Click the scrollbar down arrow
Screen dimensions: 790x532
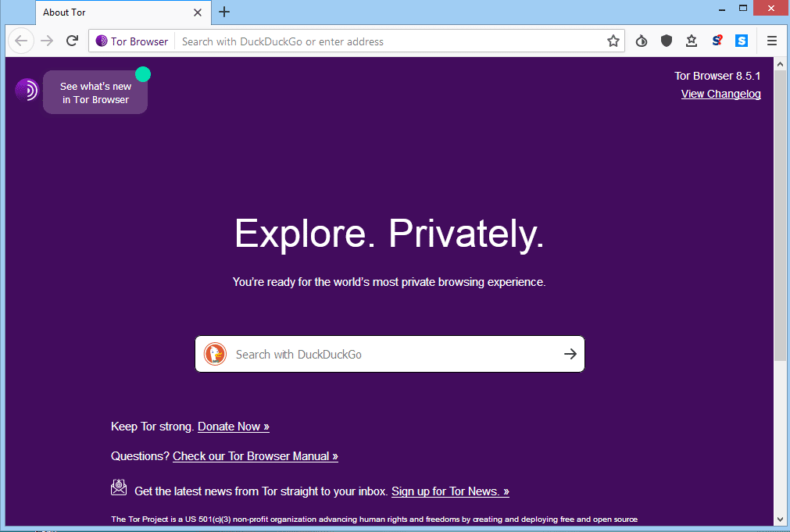[780, 519]
